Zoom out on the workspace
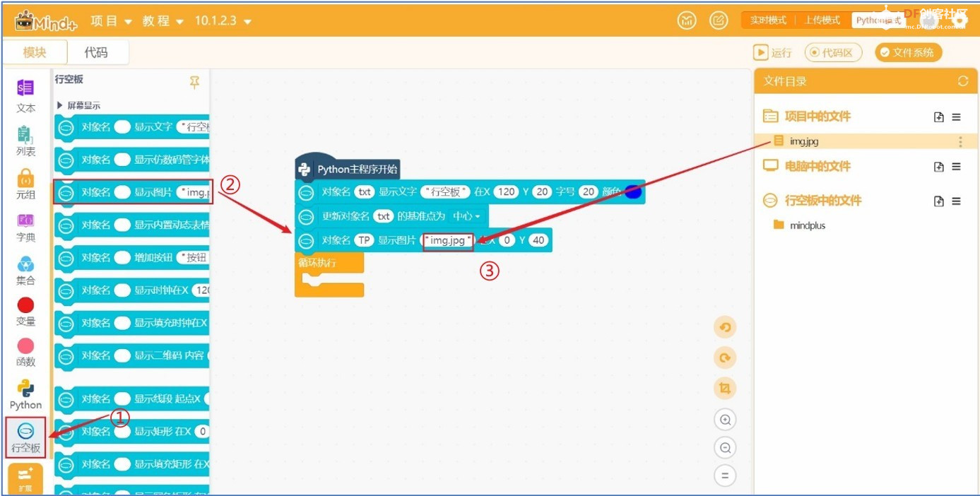The width and height of the screenshot is (980, 496). point(725,448)
